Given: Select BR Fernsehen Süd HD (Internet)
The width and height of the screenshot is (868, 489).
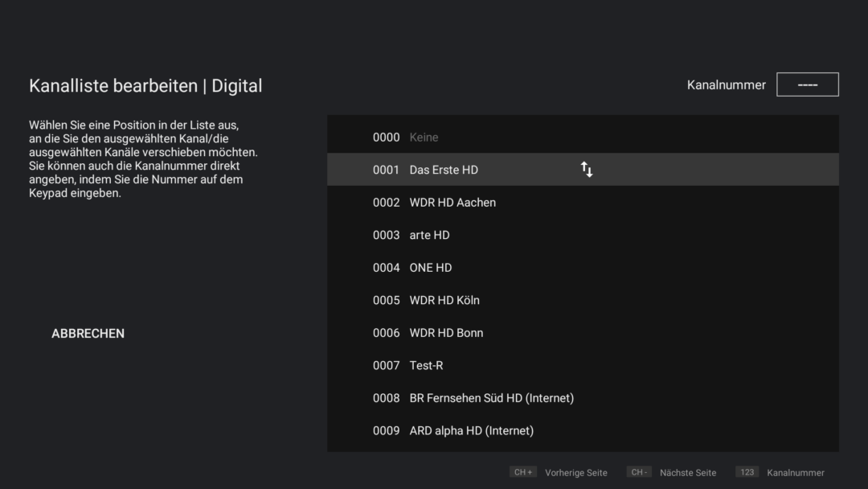Looking at the screenshot, I should pos(583,398).
